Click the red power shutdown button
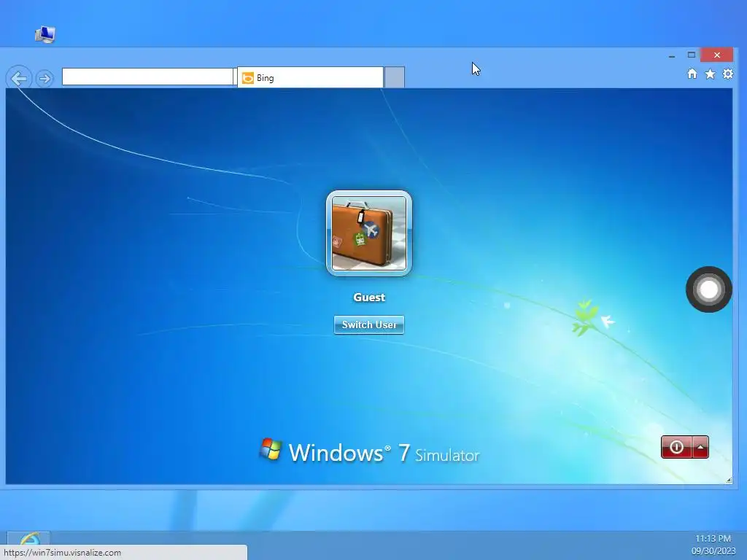747x560 pixels. (x=676, y=447)
